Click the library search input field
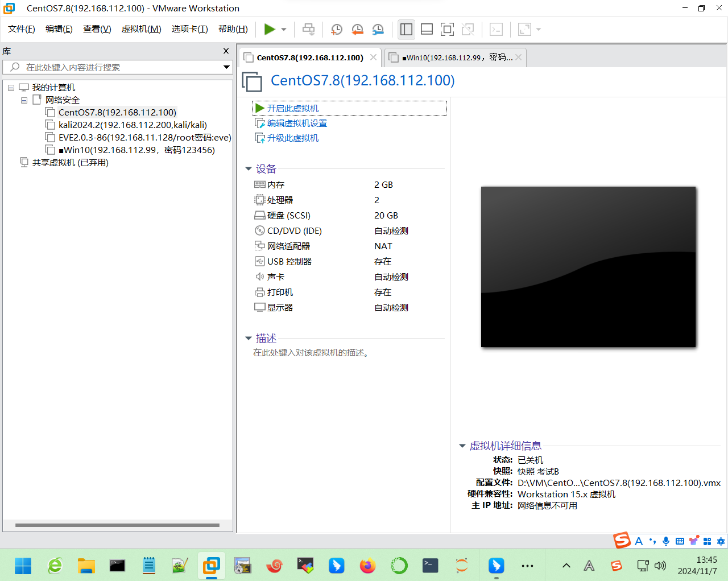Viewport: 728px width, 581px height. point(119,67)
